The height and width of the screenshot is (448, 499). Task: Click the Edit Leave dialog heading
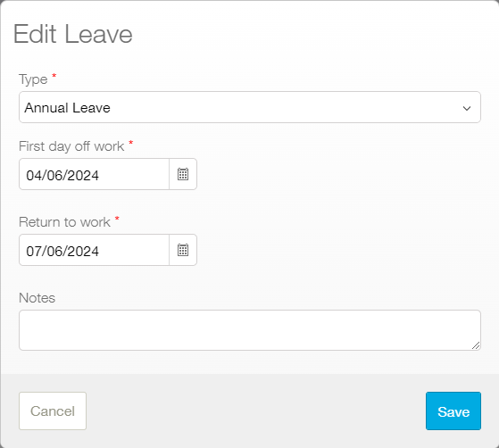click(x=73, y=34)
